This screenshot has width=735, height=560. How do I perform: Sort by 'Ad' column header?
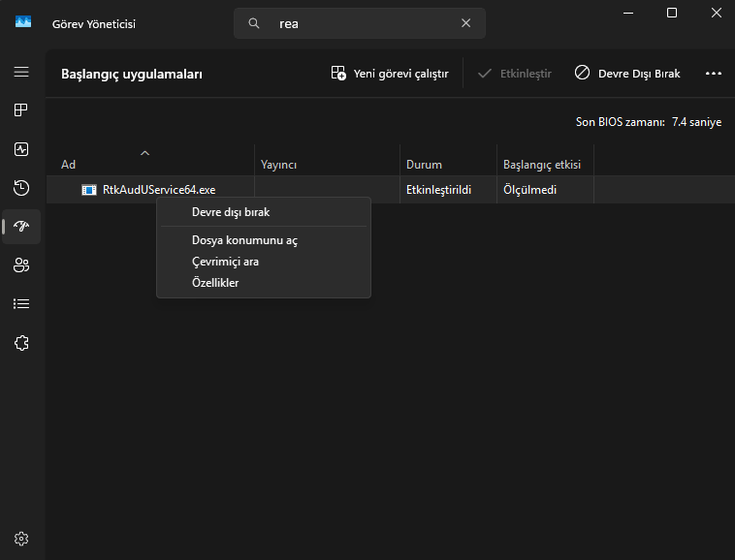150,160
